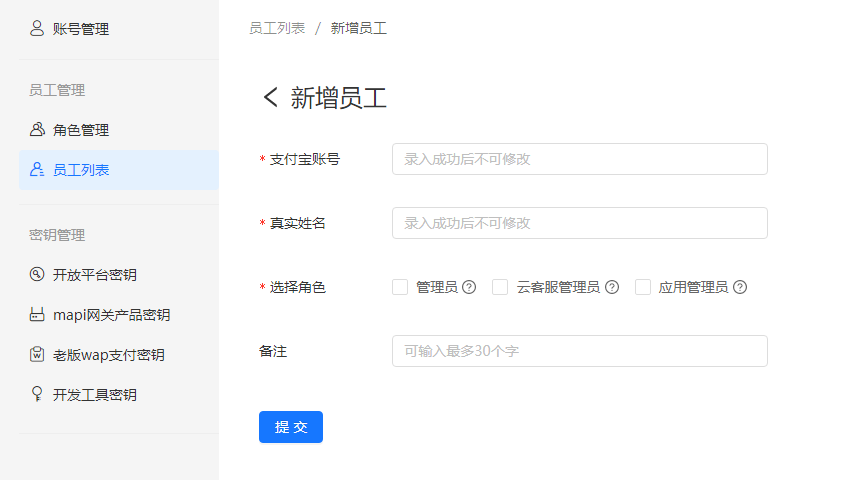842x480 pixels.
Task: Tick the 应用管理员 checkbox
Action: click(x=643, y=287)
